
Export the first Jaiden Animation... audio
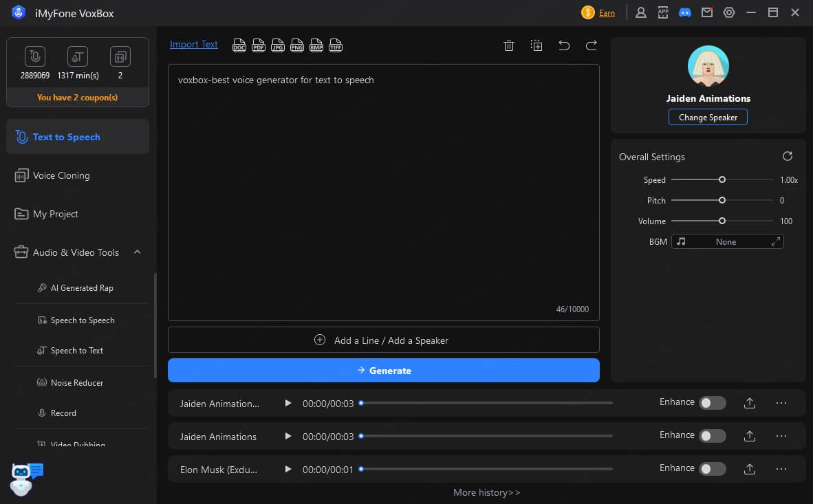tap(749, 403)
